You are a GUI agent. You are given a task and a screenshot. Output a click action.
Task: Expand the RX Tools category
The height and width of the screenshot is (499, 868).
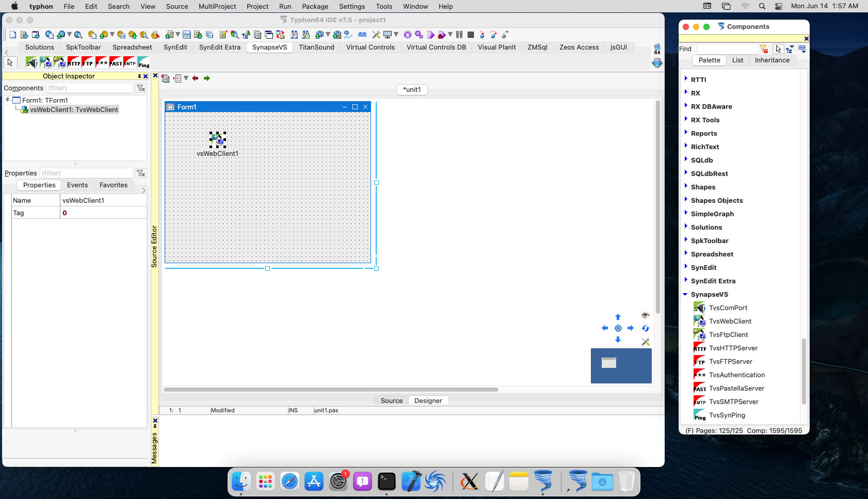pyautogui.click(x=685, y=119)
